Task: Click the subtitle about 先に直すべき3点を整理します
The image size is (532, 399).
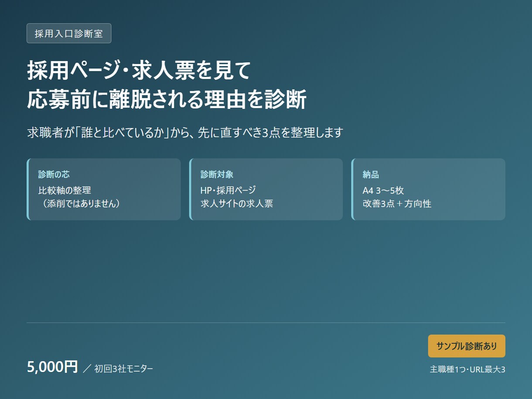Action: click(185, 133)
